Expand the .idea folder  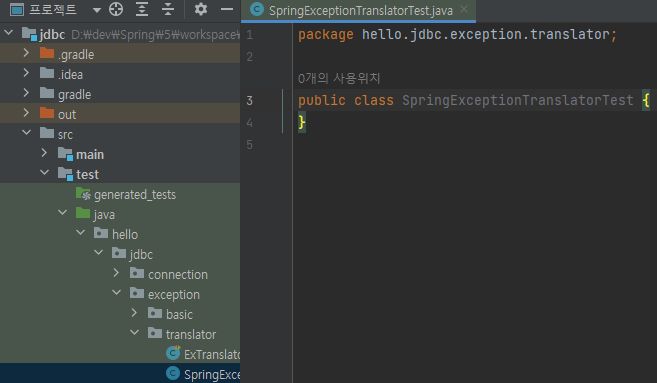pos(26,73)
